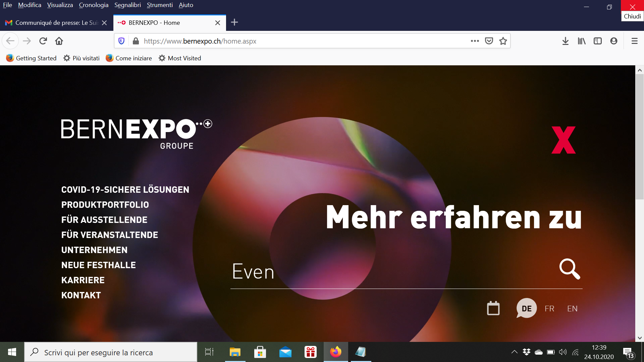The height and width of the screenshot is (362, 644).
Task: Switch site language to EN
Action: coord(572,309)
